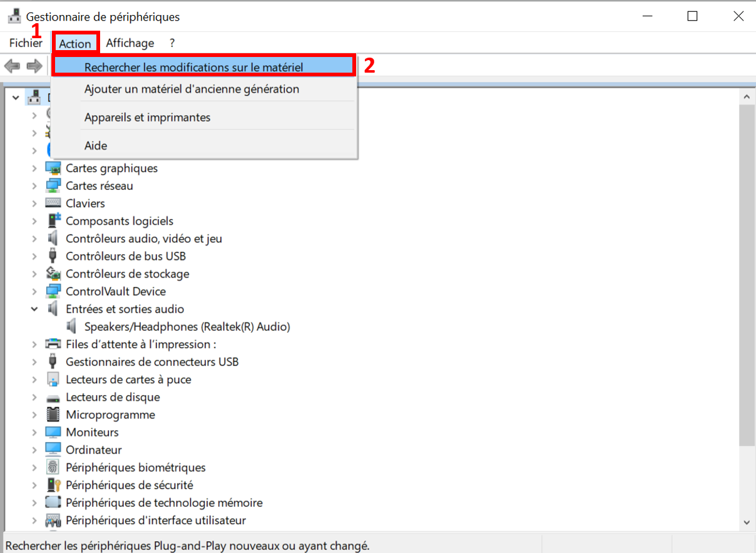756x553 pixels.
Task: Open the Fichier menu
Action: (26, 43)
